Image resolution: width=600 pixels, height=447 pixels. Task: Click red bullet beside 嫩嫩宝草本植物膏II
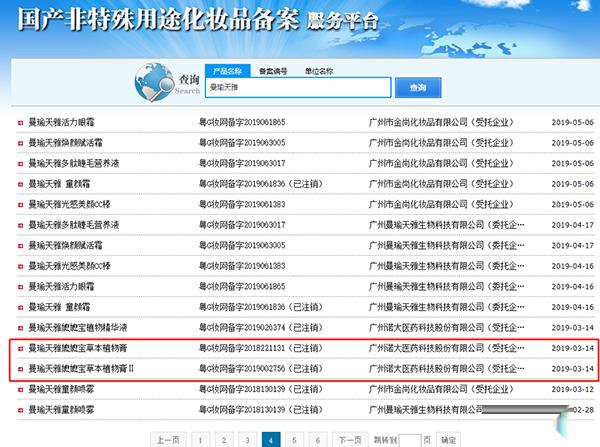tap(21, 369)
